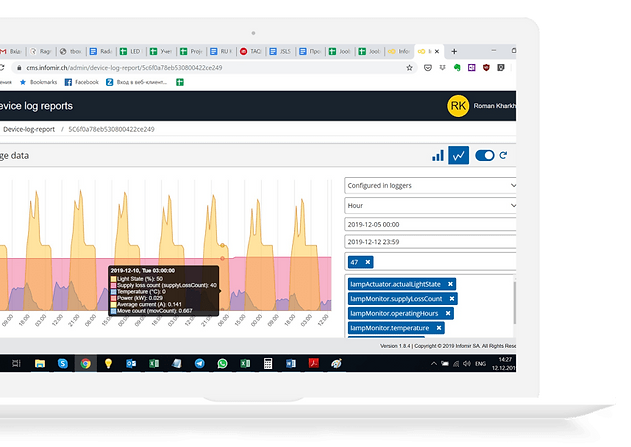This screenshot has height=447, width=631.
Task: Click Task View icon in taskbar
Action: click(x=16, y=364)
